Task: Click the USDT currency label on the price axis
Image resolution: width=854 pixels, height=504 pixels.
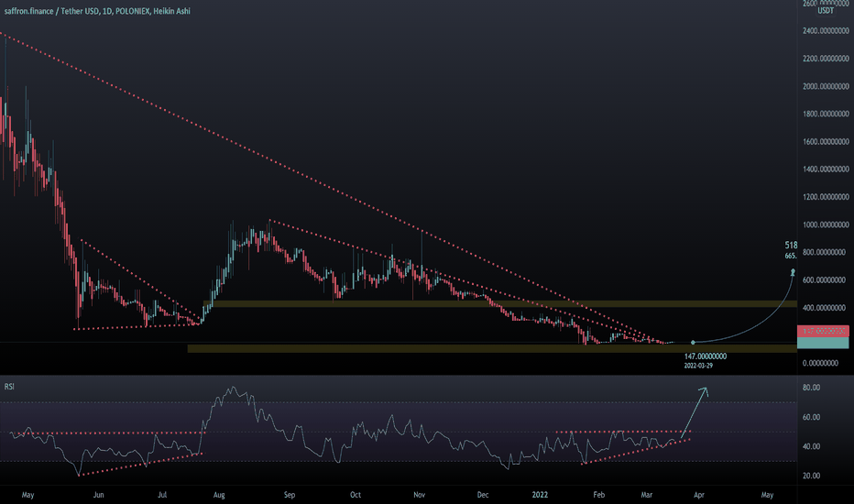Action: pos(826,10)
